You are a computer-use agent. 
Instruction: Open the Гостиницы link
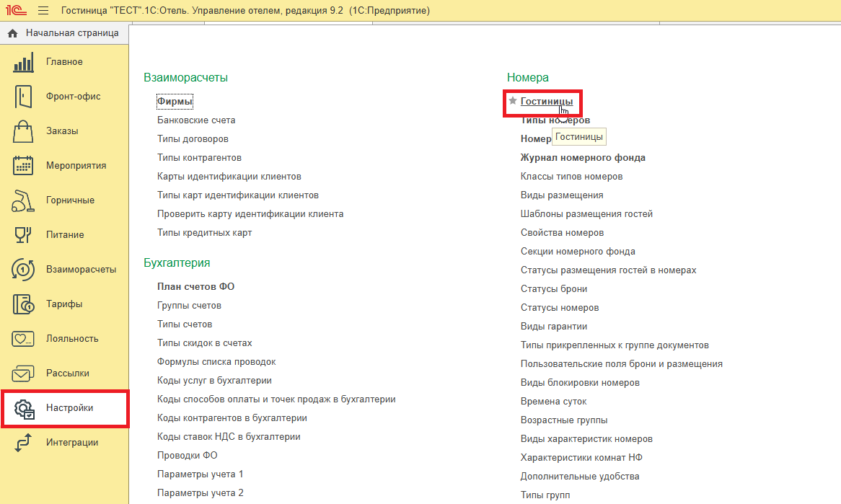[547, 102]
